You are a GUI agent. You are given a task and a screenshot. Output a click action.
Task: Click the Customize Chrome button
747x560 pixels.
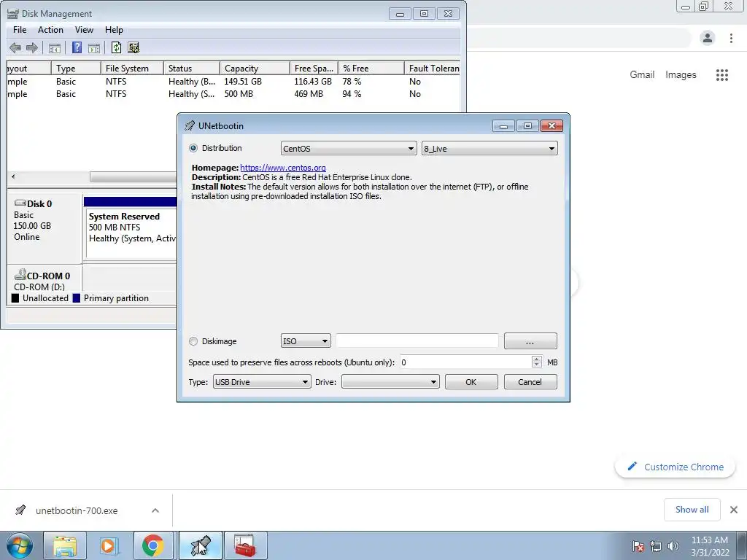675,467
